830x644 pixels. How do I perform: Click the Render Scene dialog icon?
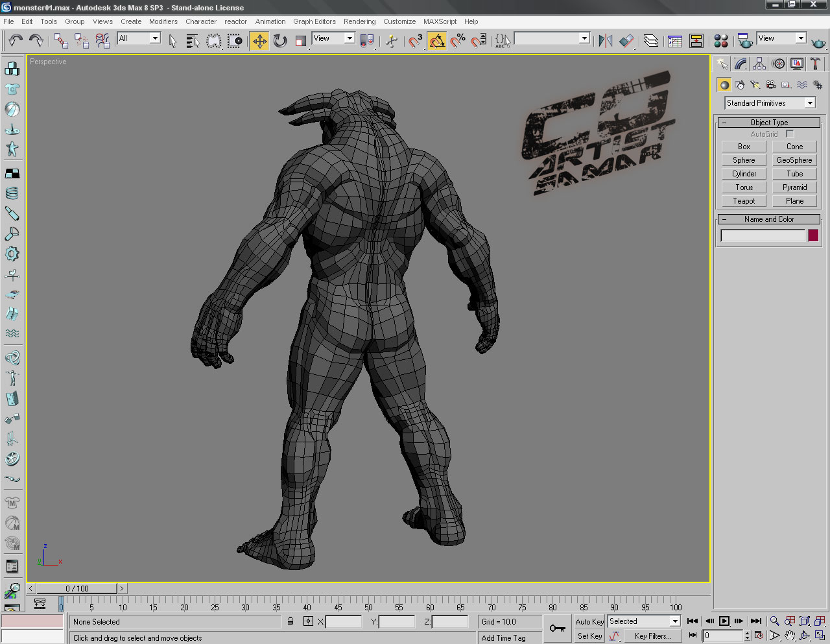tap(744, 40)
